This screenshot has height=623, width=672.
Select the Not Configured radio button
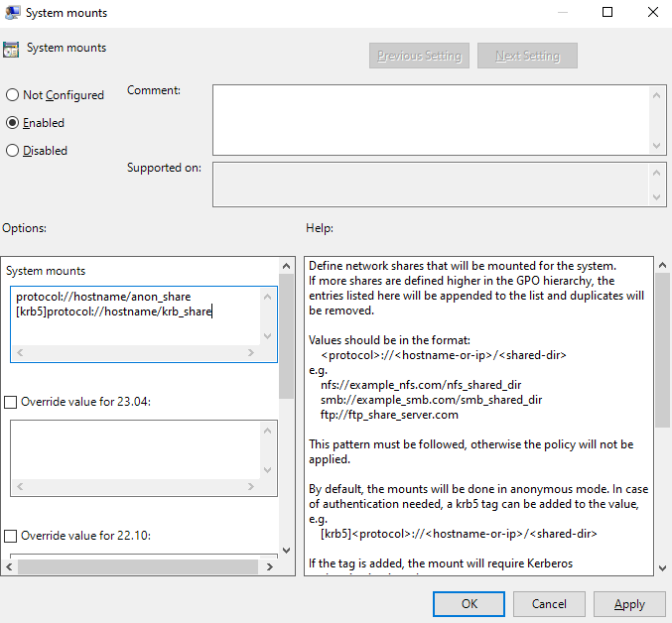click(13, 94)
